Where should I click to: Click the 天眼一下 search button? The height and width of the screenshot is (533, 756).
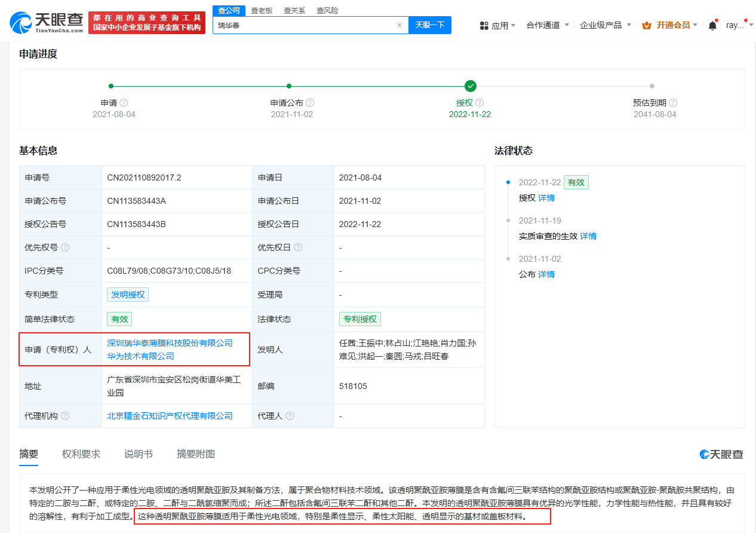pos(430,25)
